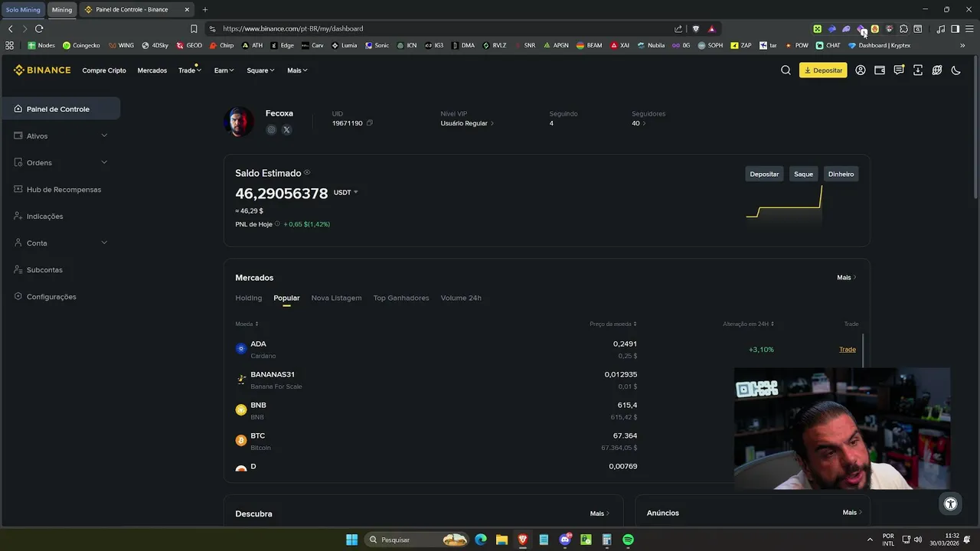Click the PNL de Hoje info icon
Viewport: 980px width, 551px height.
click(x=277, y=224)
